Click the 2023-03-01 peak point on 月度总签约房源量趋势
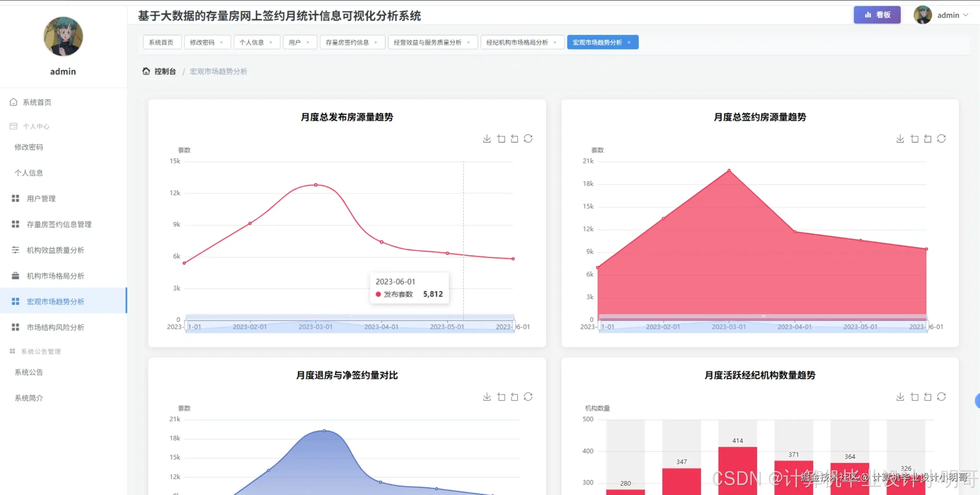The image size is (980, 495). (x=729, y=170)
